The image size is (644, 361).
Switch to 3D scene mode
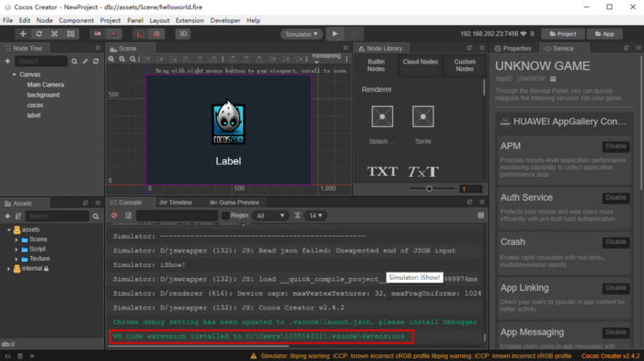[x=183, y=34]
